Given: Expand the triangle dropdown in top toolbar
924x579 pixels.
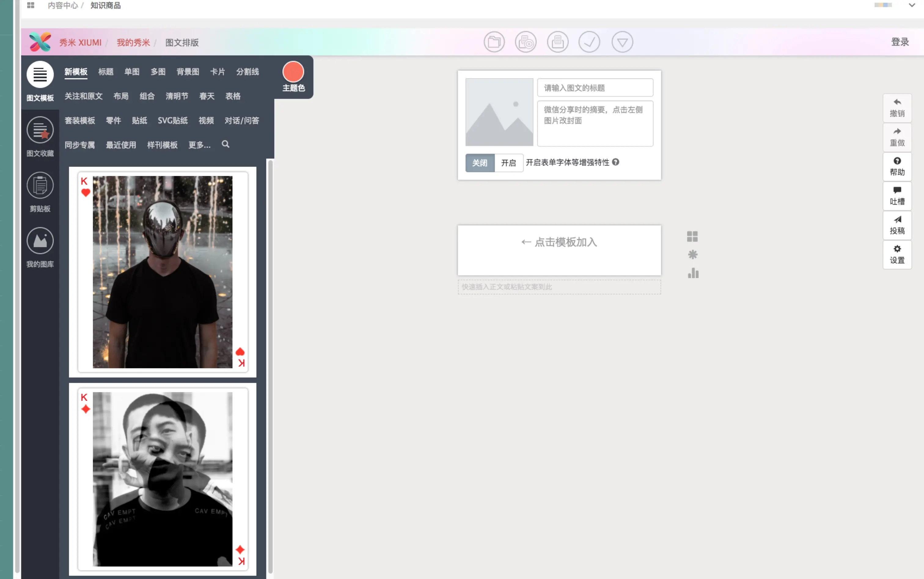Looking at the screenshot, I should click(x=622, y=42).
